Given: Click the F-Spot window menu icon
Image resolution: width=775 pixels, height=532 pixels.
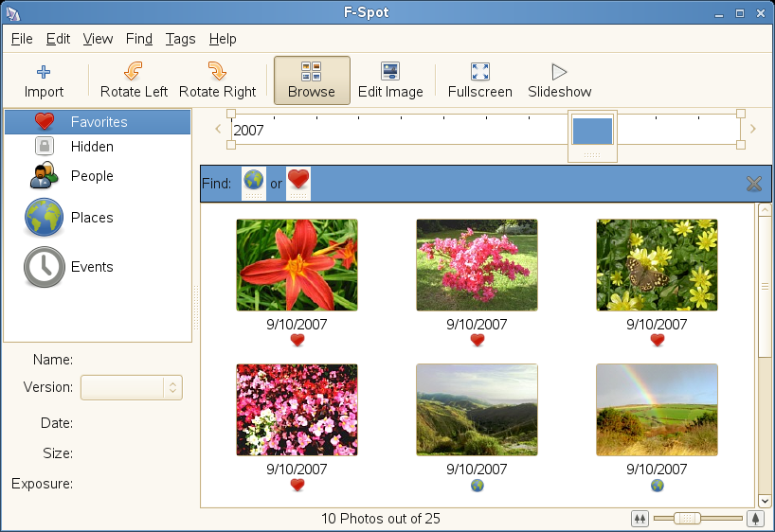Looking at the screenshot, I should click(x=13, y=13).
